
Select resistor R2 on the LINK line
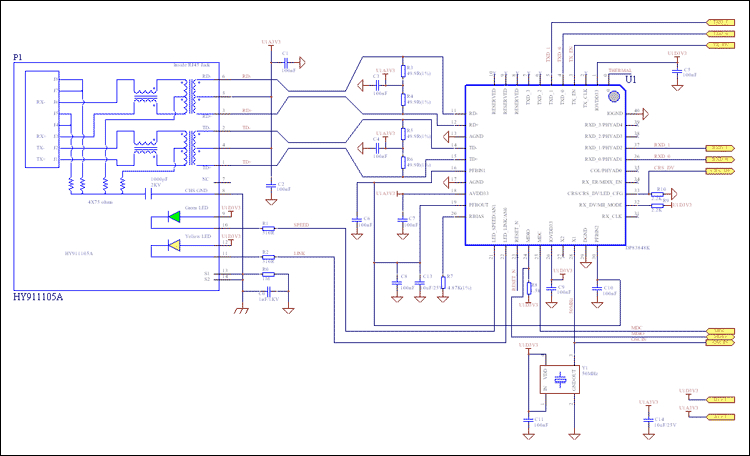pos(267,258)
